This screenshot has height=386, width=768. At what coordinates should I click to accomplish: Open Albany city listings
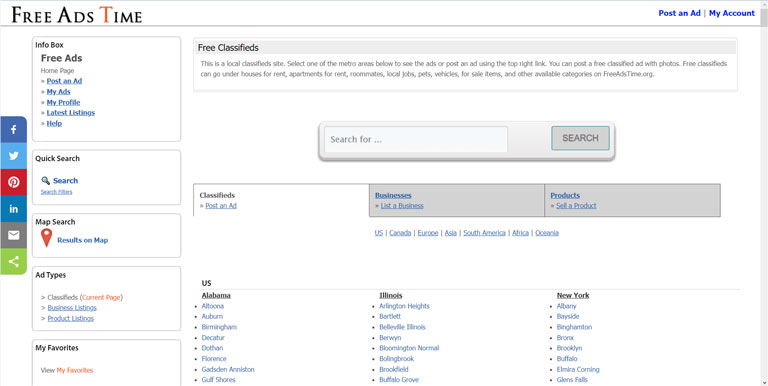point(567,306)
